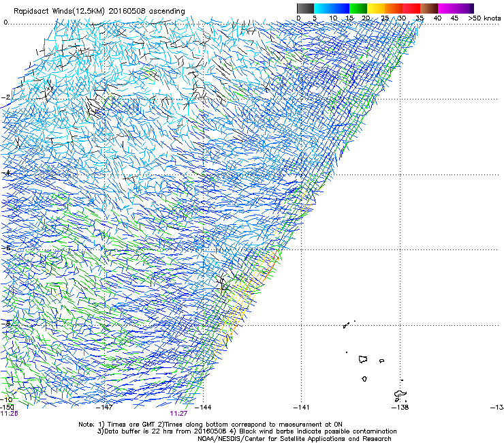This screenshot has height=443, width=504.
Task: Click the '-2' latitude axis label
Action: (x=5, y=97)
